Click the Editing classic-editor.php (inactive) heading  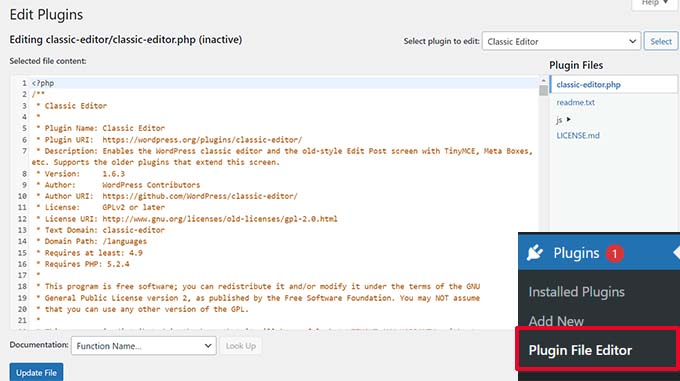(x=126, y=39)
